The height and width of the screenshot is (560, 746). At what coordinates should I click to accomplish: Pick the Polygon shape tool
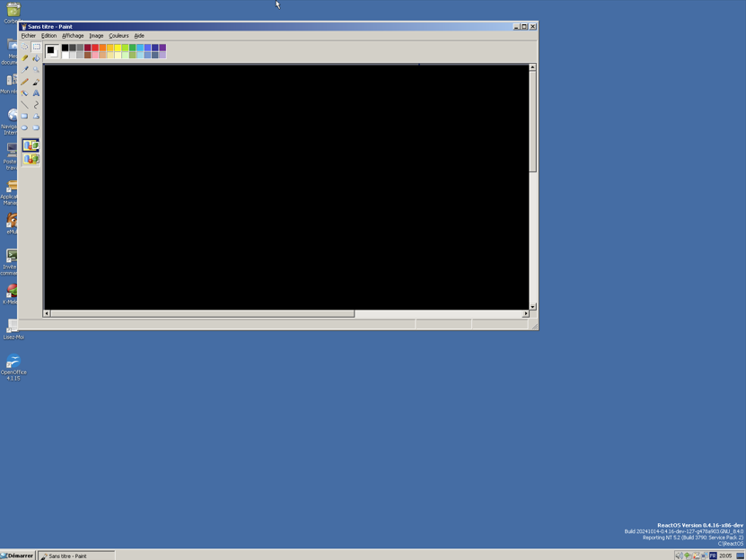[36, 116]
